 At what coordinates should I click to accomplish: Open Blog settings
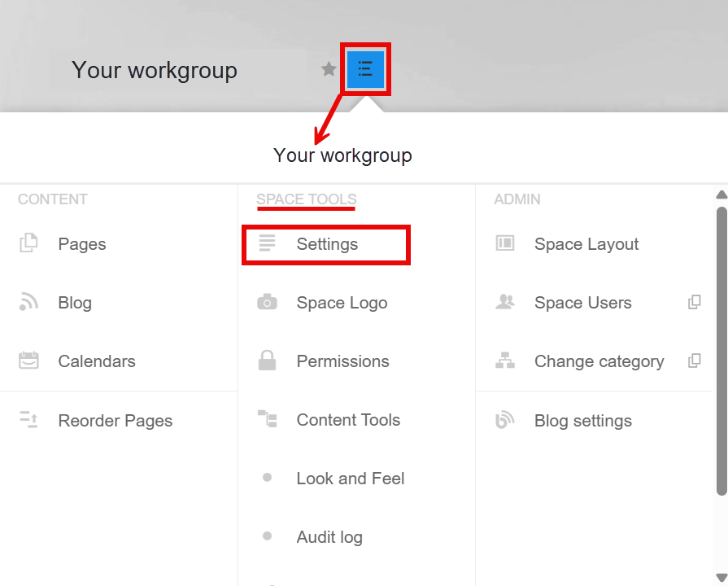point(583,421)
